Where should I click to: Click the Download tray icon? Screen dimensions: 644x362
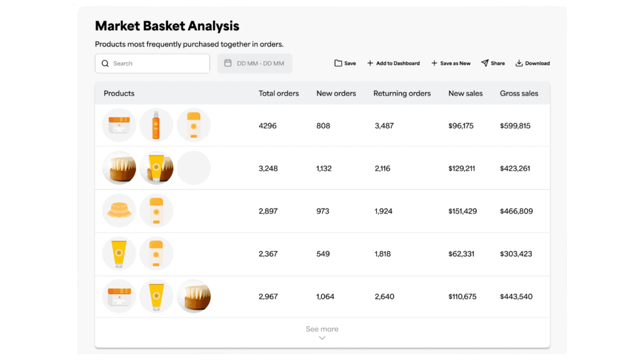519,63
